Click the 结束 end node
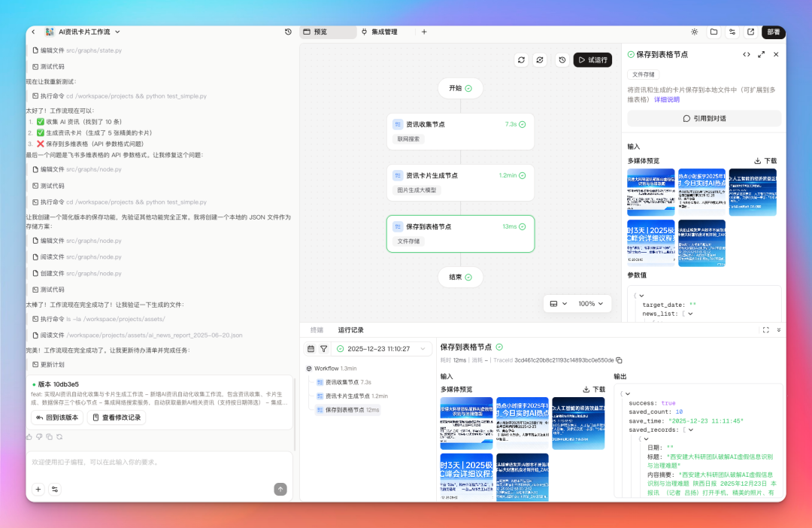This screenshot has width=812, height=528. [x=460, y=278]
